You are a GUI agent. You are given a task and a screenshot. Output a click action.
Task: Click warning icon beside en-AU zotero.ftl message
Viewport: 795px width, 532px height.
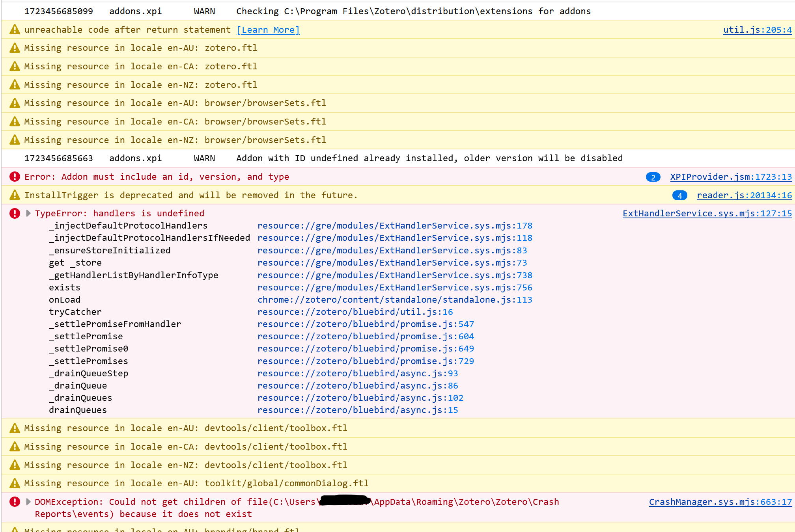coord(15,48)
